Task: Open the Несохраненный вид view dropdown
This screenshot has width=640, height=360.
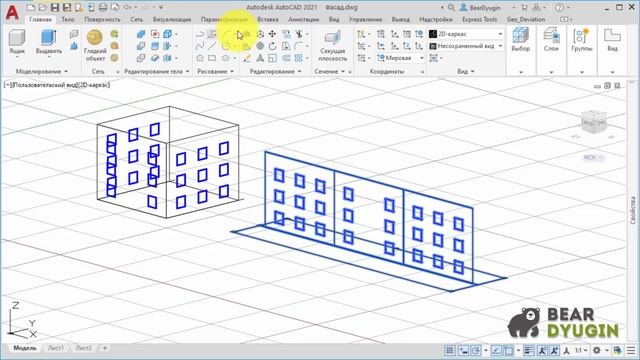Action: 466,46
